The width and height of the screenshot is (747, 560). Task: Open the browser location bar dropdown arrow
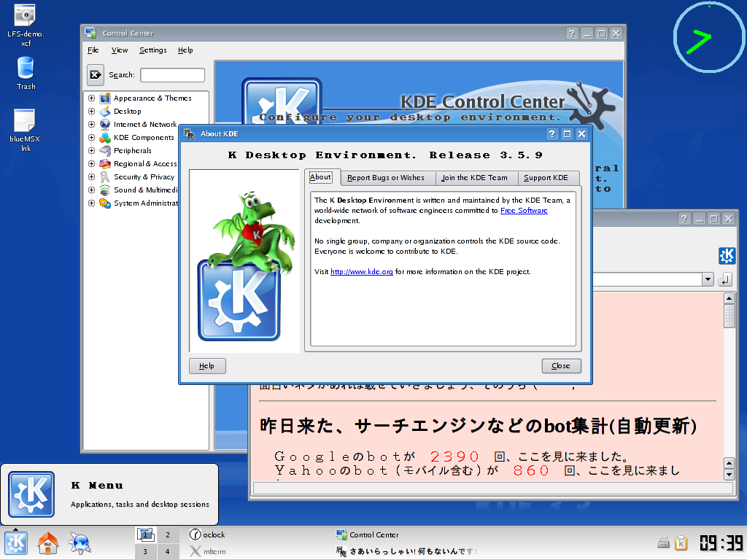[x=708, y=279]
